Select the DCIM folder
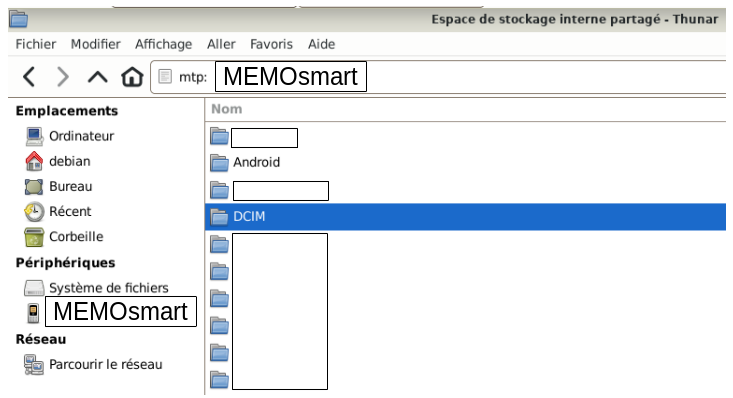Viewport: 733px width, 398px height. pos(465,217)
